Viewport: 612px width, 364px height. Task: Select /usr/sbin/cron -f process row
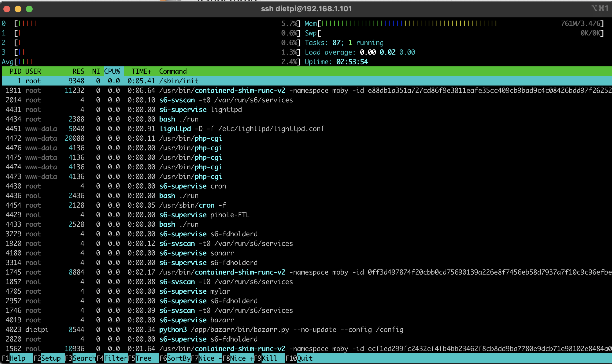point(307,205)
